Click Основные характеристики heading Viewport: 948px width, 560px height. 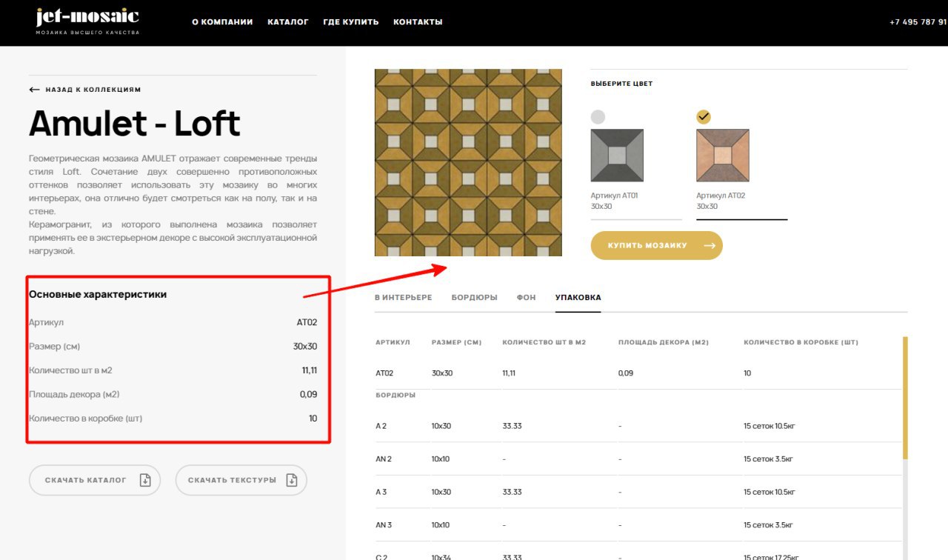[98, 294]
